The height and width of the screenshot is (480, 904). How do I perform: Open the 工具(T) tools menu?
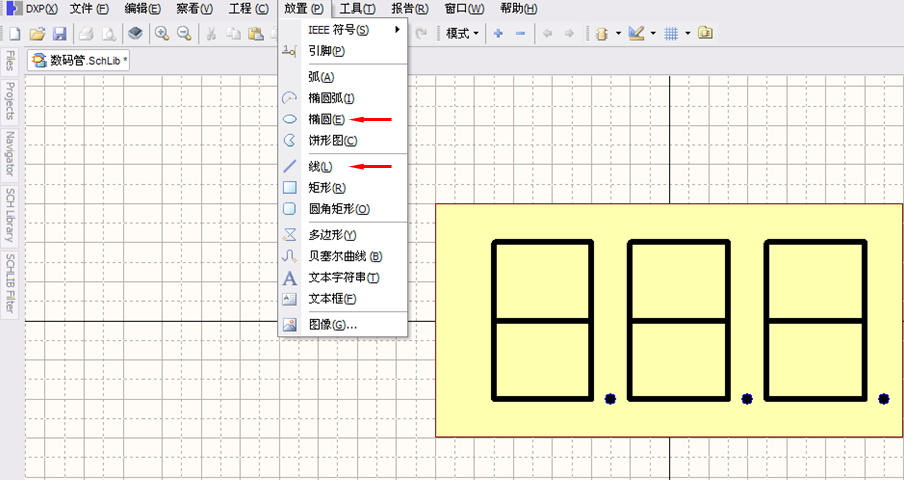point(357,9)
